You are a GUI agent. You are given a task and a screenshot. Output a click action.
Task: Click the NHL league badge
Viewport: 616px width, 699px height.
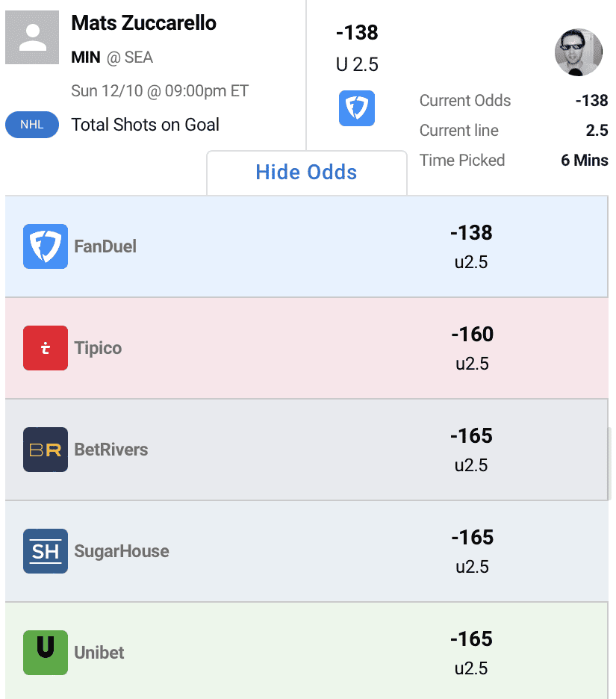pos(32,125)
